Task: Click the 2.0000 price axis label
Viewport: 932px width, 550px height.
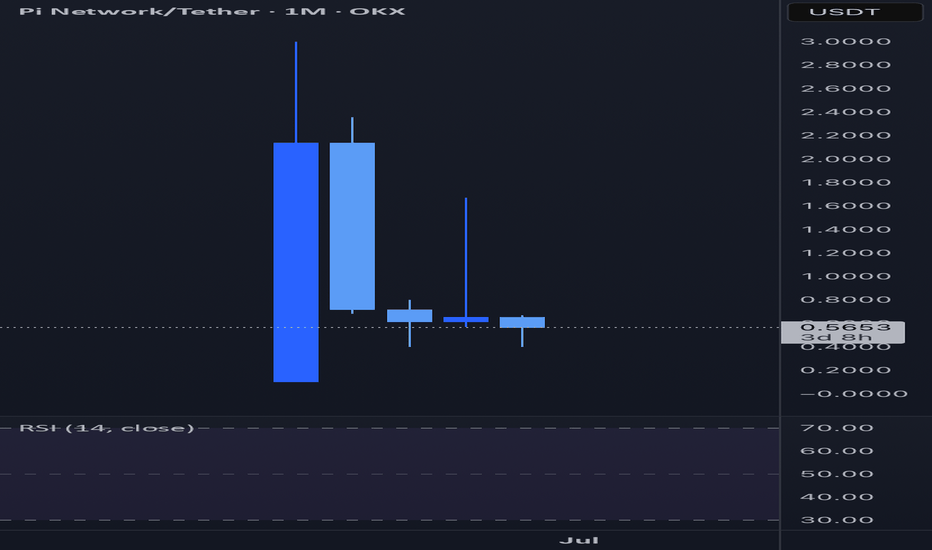Action: 846,159
